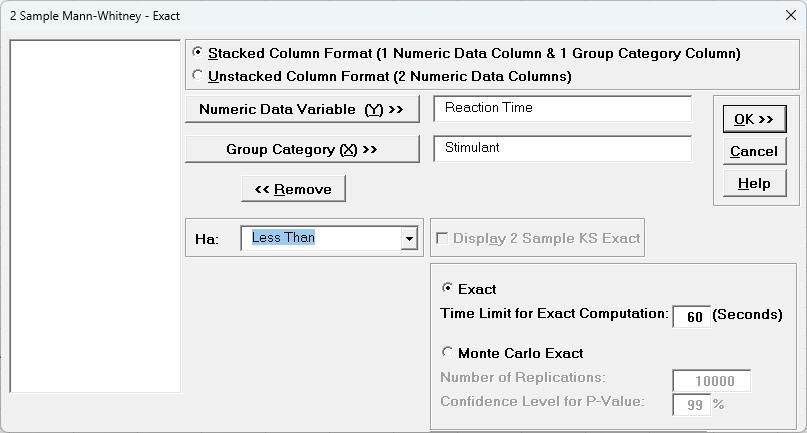Choose the Monte Carlo Exact radio button
The image size is (807, 433).
point(447,352)
